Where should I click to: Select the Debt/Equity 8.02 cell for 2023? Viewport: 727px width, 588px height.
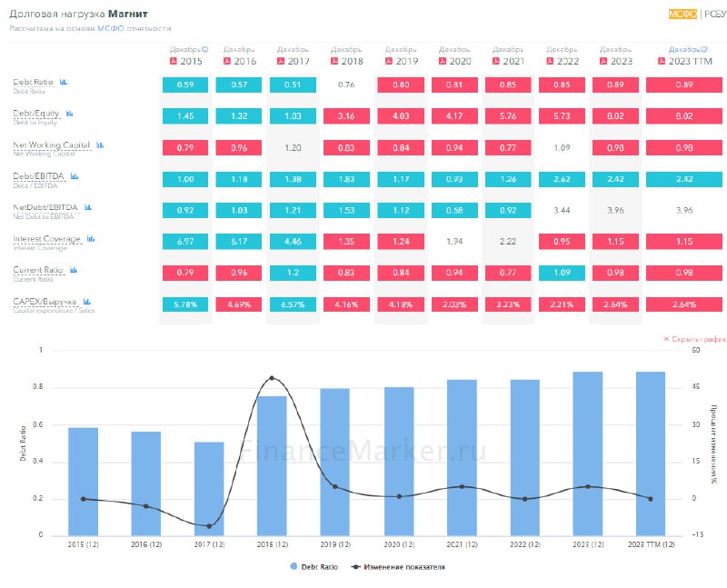click(616, 116)
